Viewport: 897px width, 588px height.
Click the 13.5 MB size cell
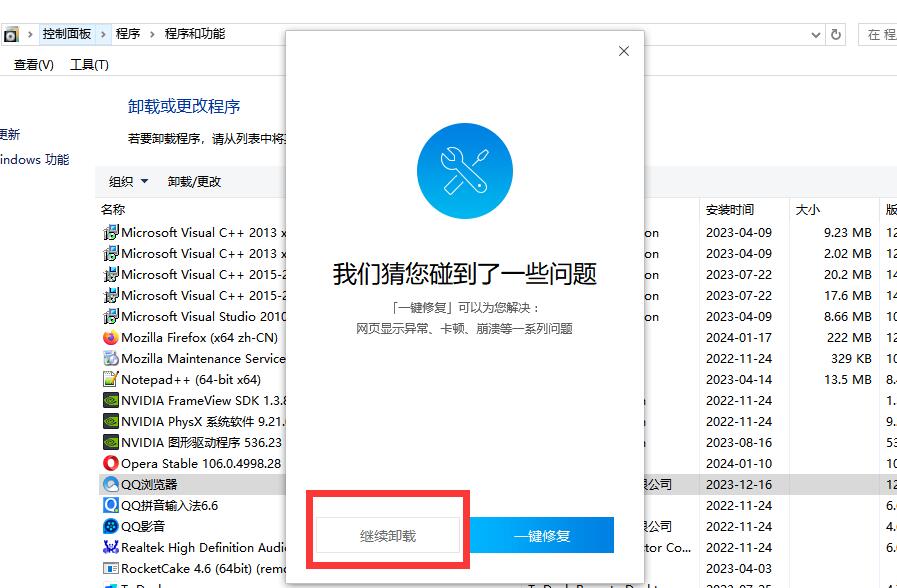pyautogui.click(x=848, y=379)
